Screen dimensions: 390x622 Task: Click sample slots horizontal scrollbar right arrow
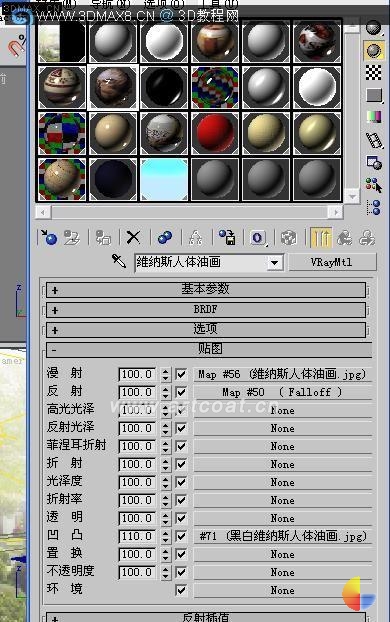click(336, 212)
